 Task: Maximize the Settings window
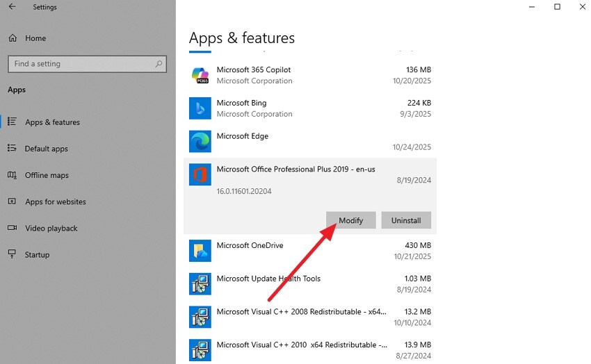click(557, 7)
